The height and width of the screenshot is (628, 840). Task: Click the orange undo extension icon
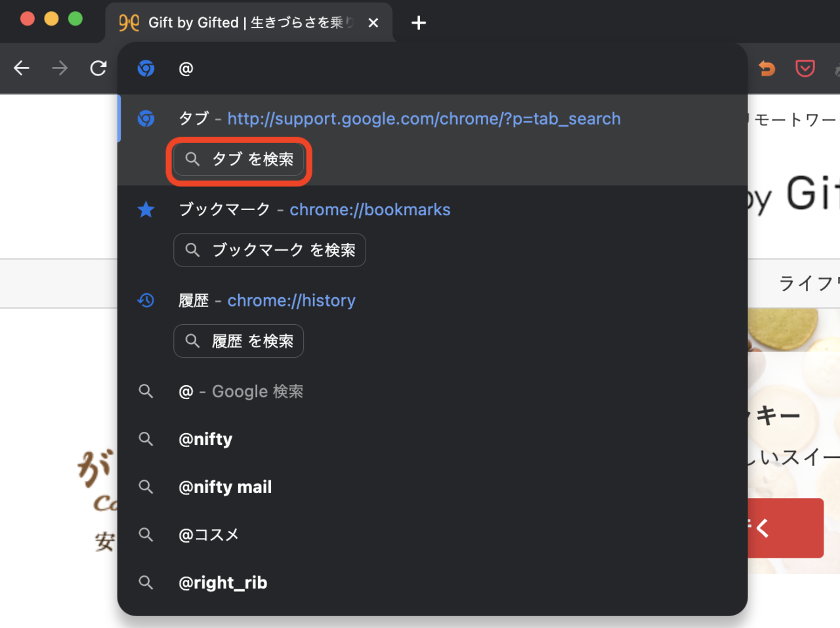click(766, 68)
